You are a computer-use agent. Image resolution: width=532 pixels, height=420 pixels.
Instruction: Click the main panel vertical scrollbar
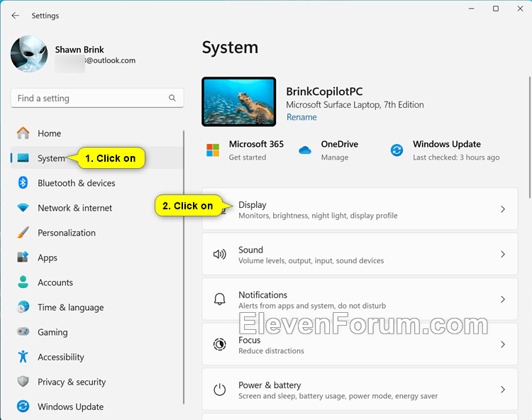click(x=529, y=138)
